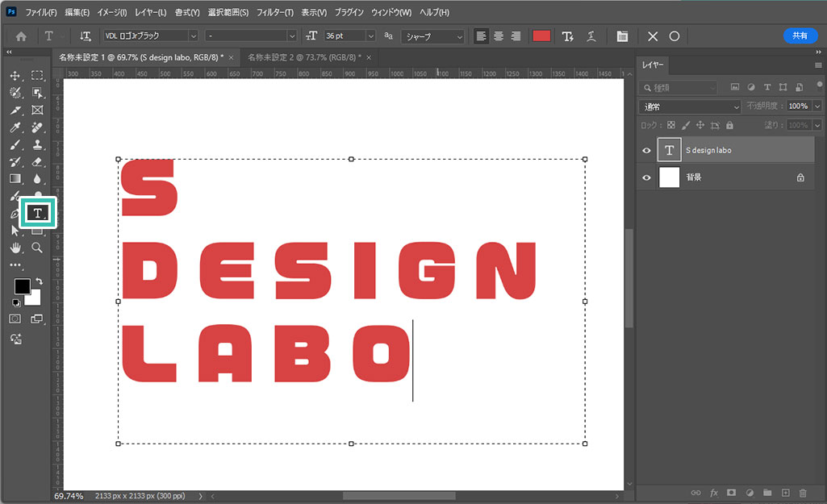Toggle the pixel layer filter
This screenshot has width=827, height=504.
tap(735, 87)
